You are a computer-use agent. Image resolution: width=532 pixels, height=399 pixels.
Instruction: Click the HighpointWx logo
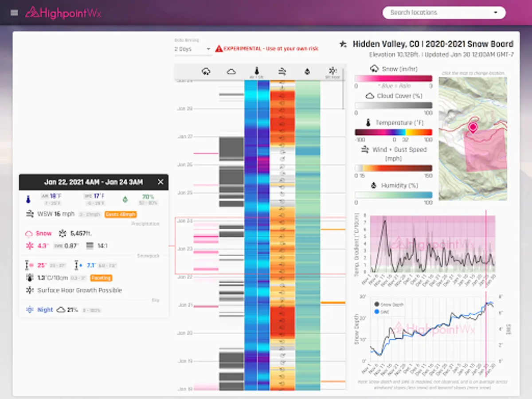point(63,12)
